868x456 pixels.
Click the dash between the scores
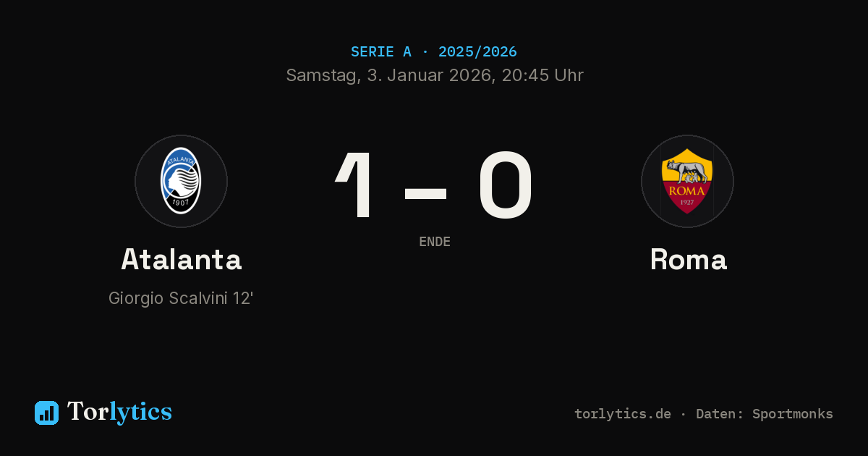coord(425,193)
